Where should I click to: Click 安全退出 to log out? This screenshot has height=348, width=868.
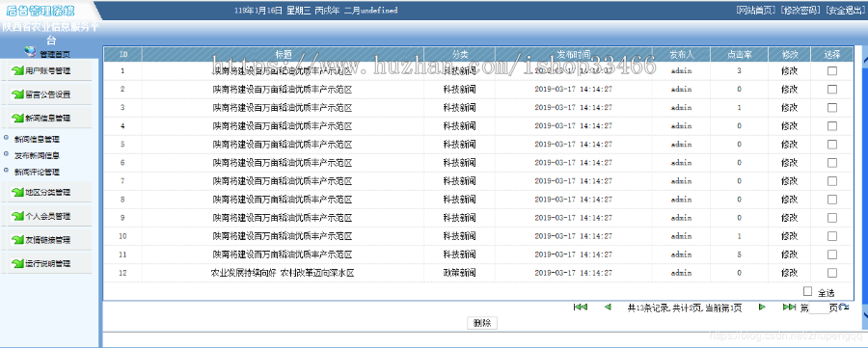click(845, 11)
